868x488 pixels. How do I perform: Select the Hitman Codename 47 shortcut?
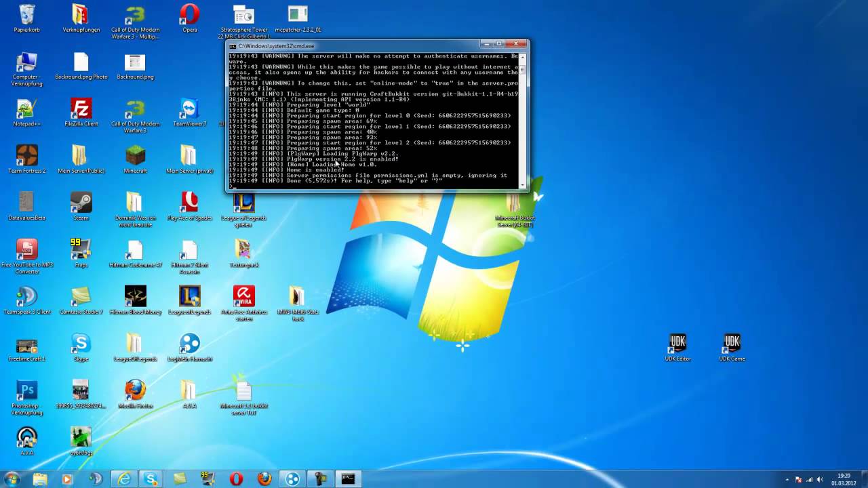(135, 253)
